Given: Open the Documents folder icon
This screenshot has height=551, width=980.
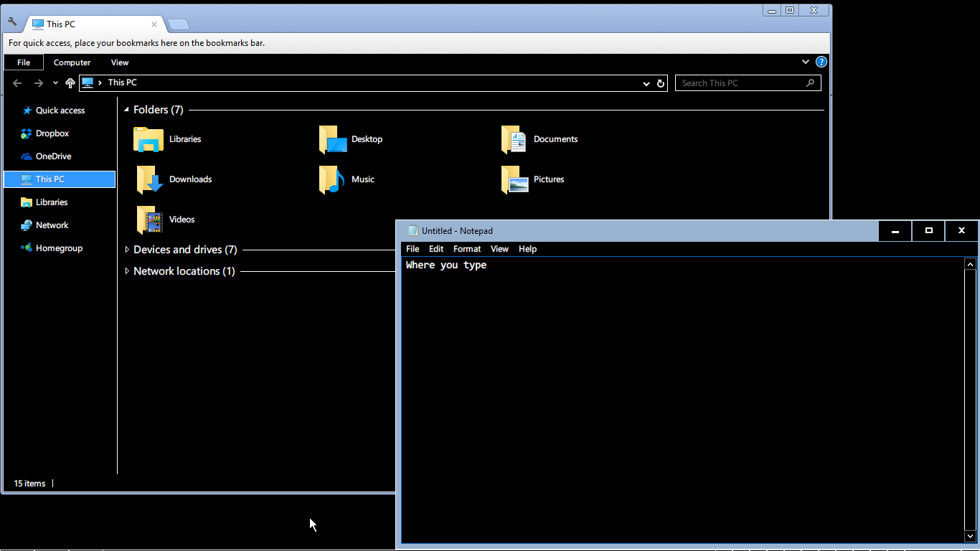Looking at the screenshot, I should (515, 139).
